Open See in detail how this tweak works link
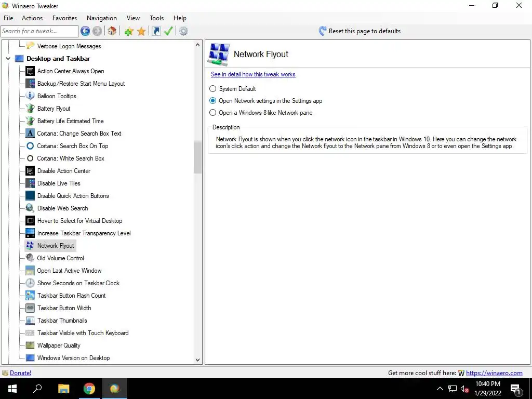This screenshot has width=532, height=399. [253, 74]
